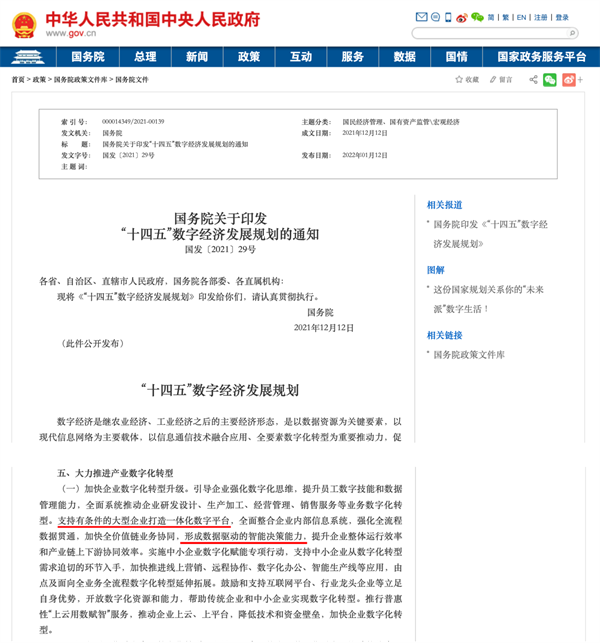Open the 互动 nav menu

(x=301, y=57)
